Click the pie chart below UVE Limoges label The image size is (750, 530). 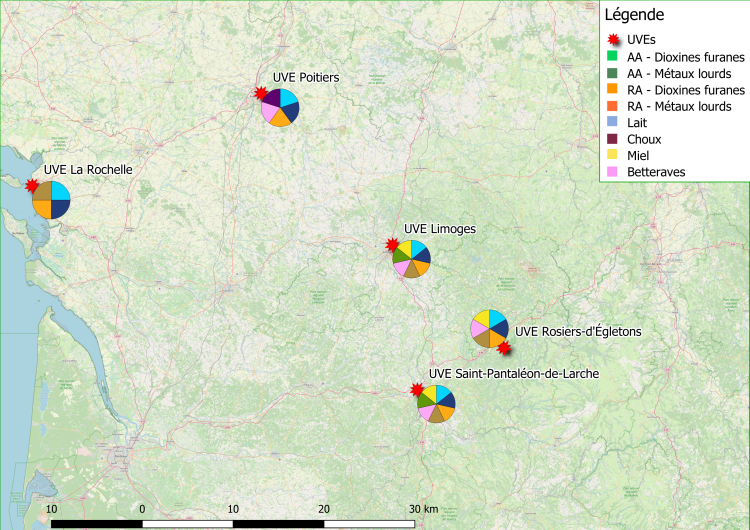[411, 258]
